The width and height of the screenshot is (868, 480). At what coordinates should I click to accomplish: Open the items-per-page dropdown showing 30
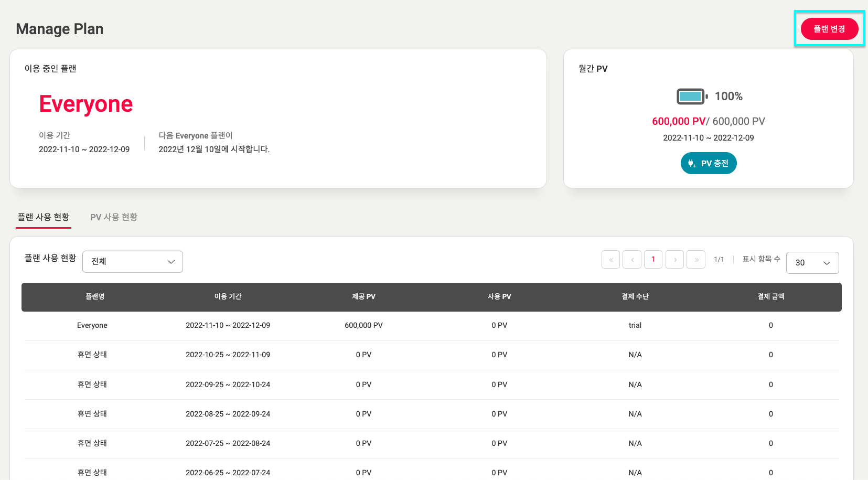(x=812, y=263)
